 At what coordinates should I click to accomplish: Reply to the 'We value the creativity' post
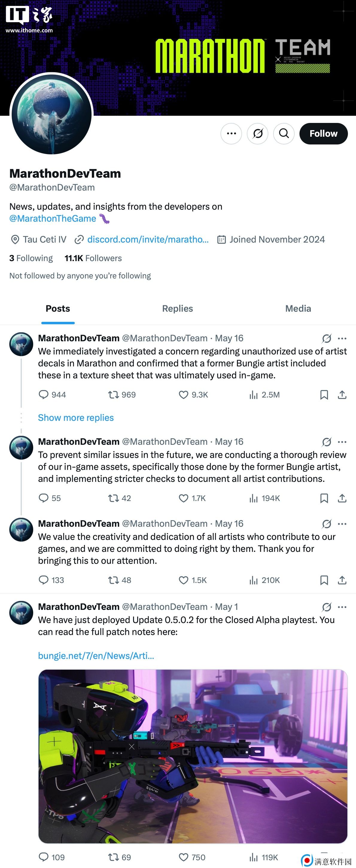pos(43,580)
